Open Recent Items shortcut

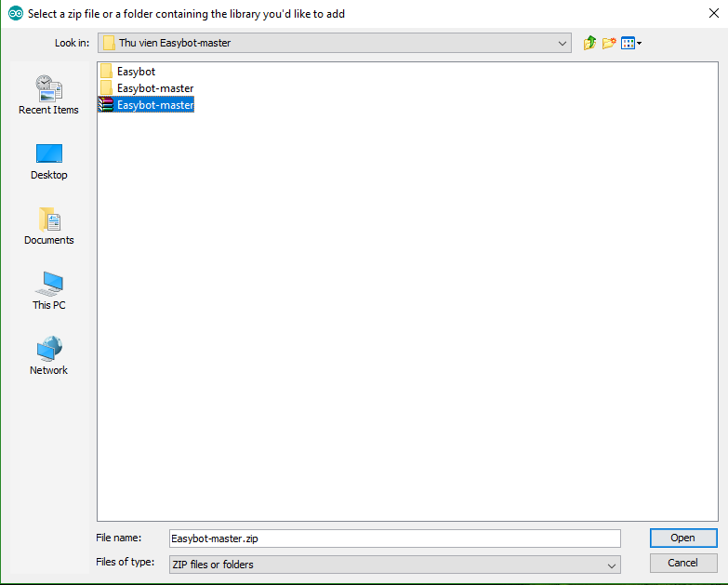point(48,95)
